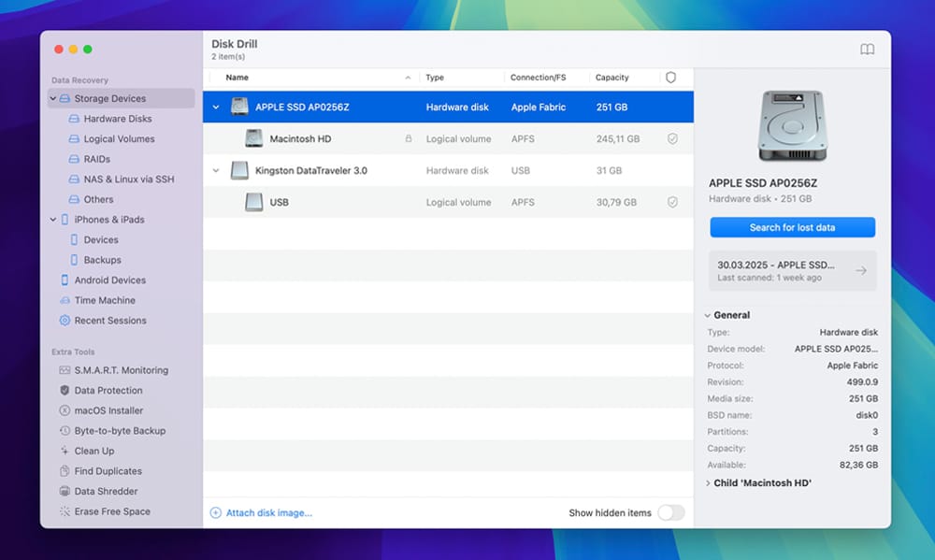
Task: Enable the Show hidden items toggle
Action: (670, 512)
